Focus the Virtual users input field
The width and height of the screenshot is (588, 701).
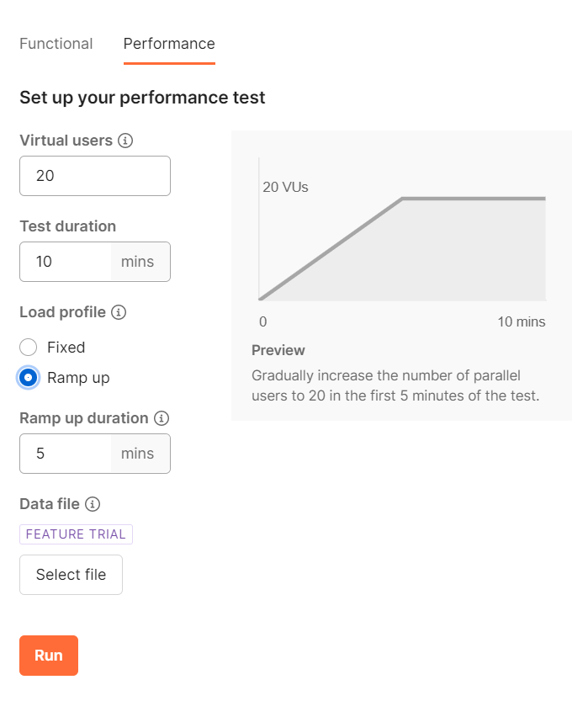95,176
